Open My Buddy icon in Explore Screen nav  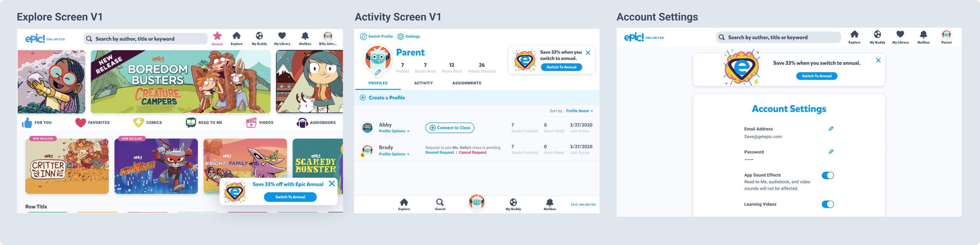pos(260,36)
